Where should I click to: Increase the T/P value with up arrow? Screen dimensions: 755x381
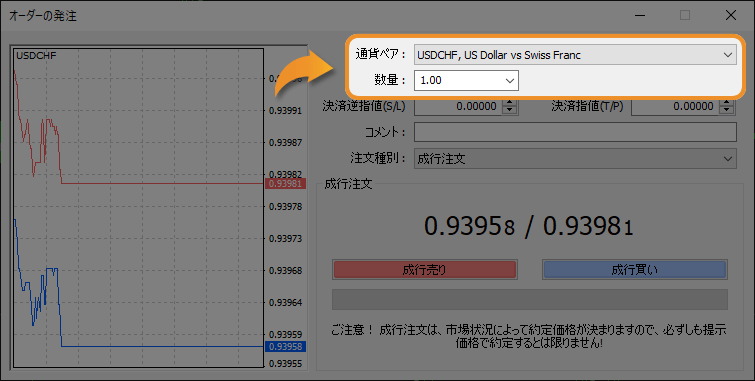[727, 102]
